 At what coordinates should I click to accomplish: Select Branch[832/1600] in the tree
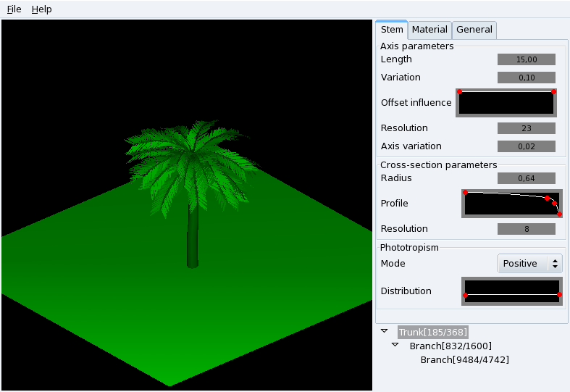point(450,346)
